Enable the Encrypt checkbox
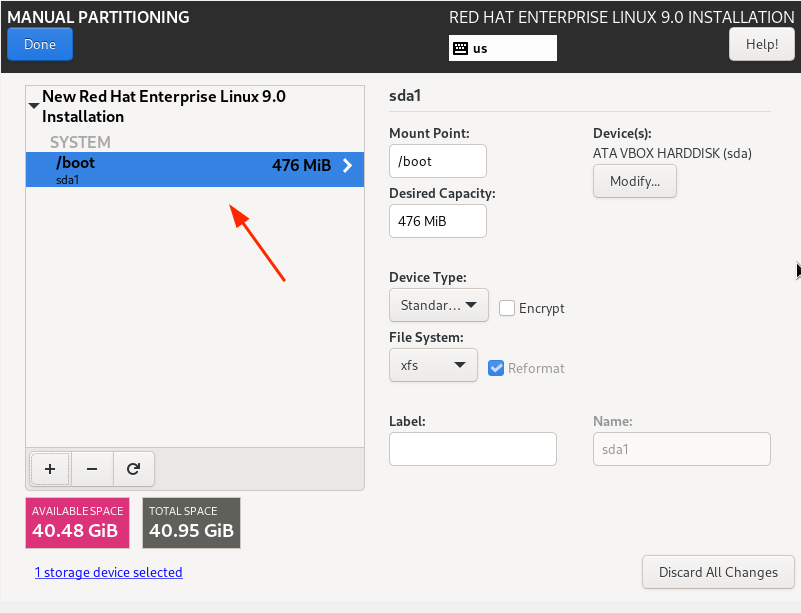The height and width of the screenshot is (613, 801). coord(507,308)
